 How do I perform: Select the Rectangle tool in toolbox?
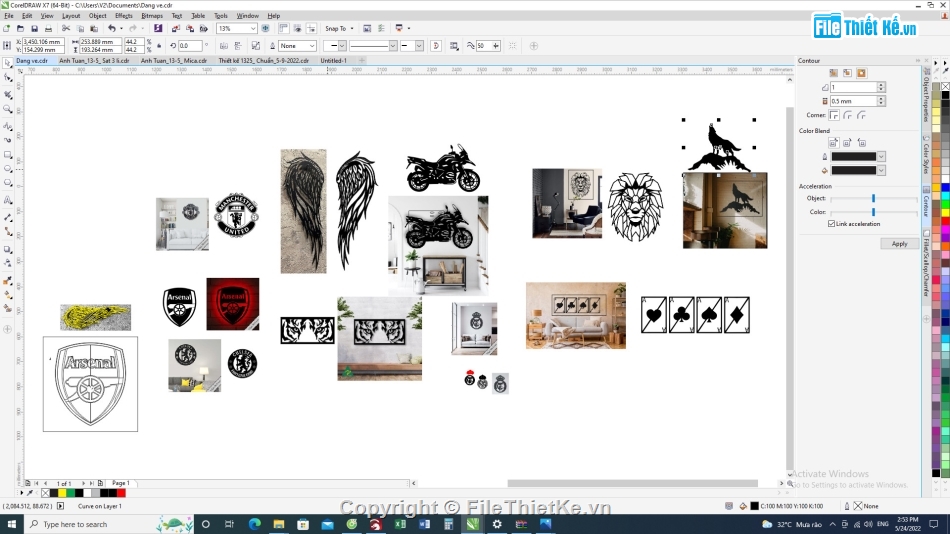pyautogui.click(x=8, y=155)
